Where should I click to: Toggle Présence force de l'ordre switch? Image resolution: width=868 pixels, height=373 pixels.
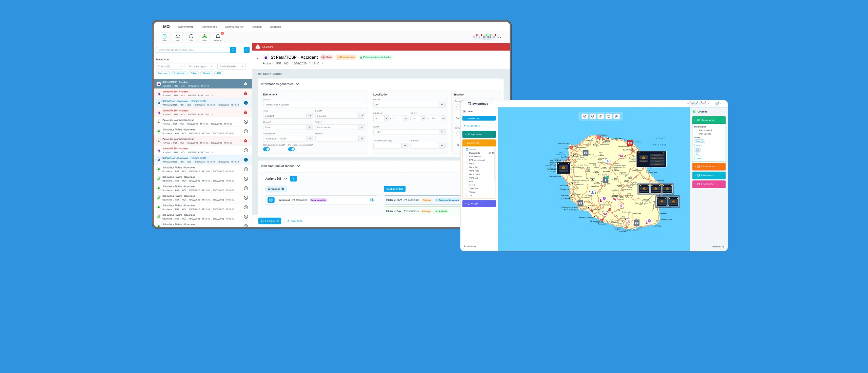[292, 149]
